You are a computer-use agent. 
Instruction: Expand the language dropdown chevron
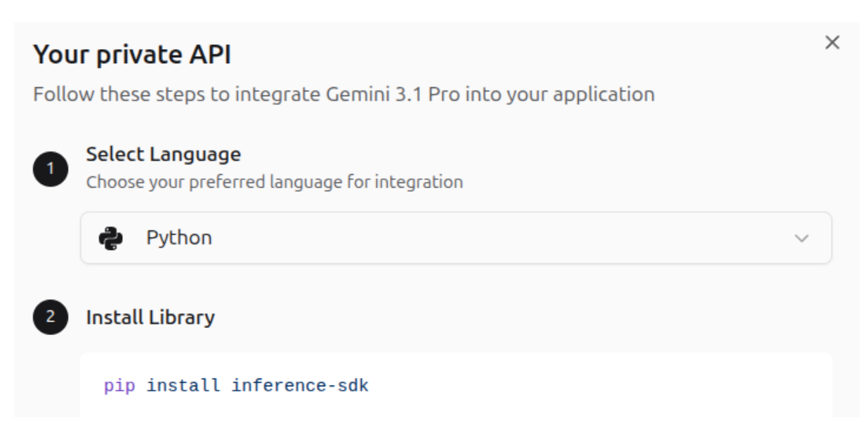(x=801, y=239)
